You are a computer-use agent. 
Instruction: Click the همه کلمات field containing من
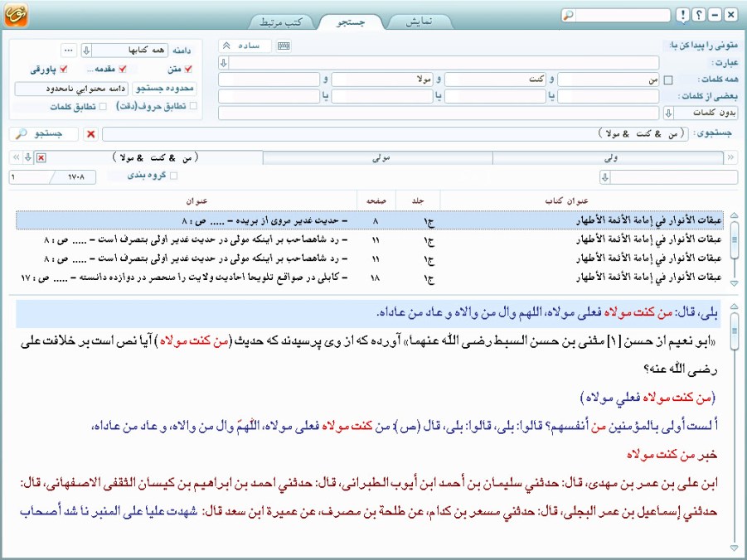click(x=609, y=80)
